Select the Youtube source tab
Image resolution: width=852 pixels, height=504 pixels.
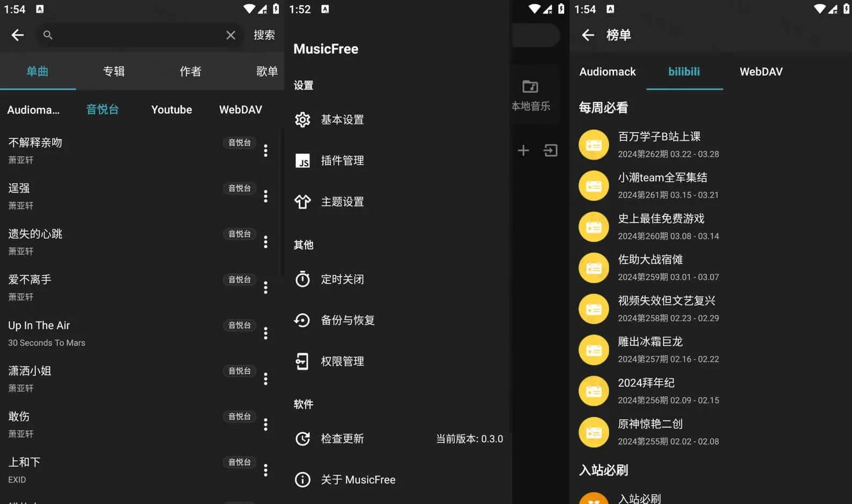pyautogui.click(x=172, y=110)
